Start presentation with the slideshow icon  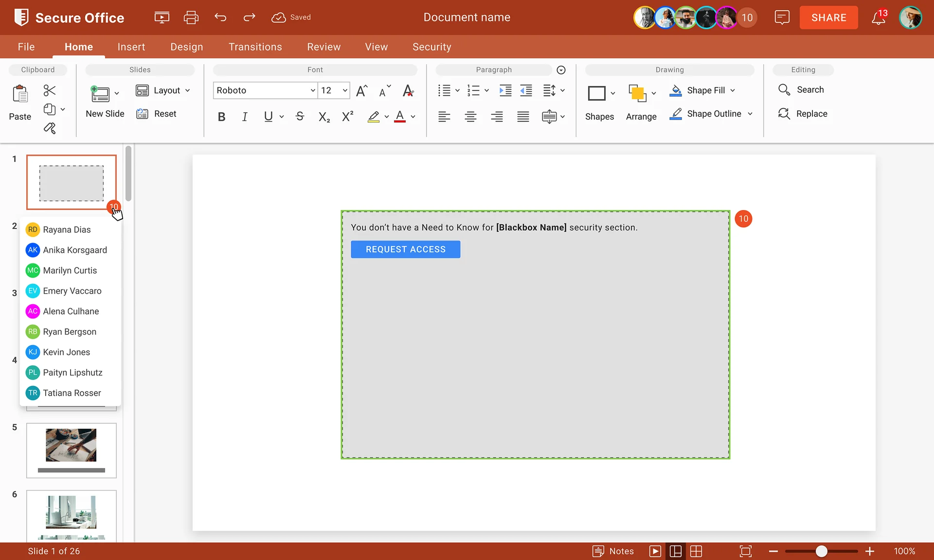tap(162, 17)
